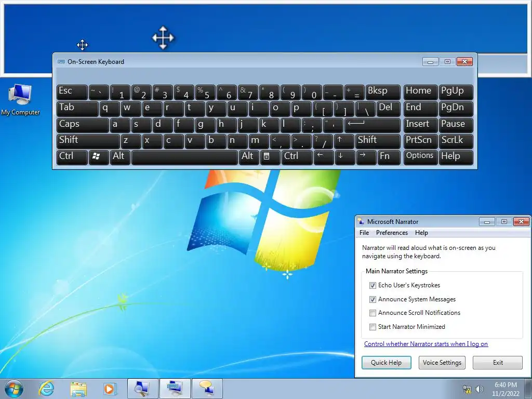Click the Del key

coord(389,109)
